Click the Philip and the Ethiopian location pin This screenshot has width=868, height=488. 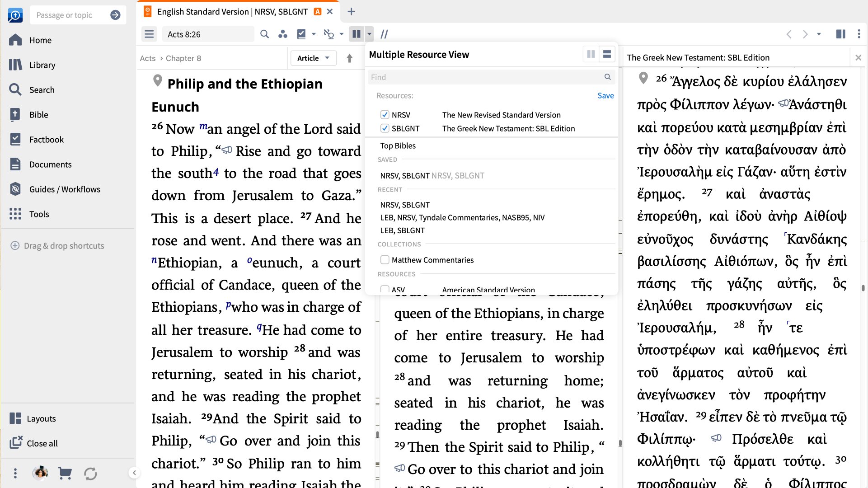[158, 80]
